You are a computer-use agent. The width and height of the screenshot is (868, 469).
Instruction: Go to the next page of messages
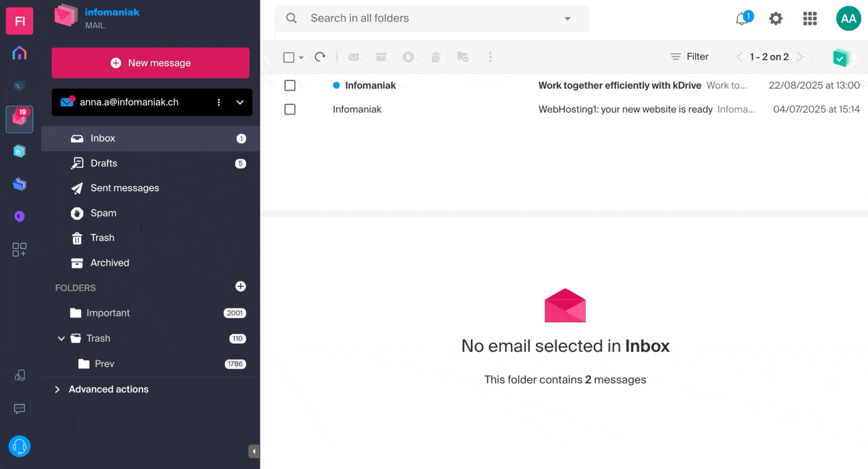click(800, 57)
